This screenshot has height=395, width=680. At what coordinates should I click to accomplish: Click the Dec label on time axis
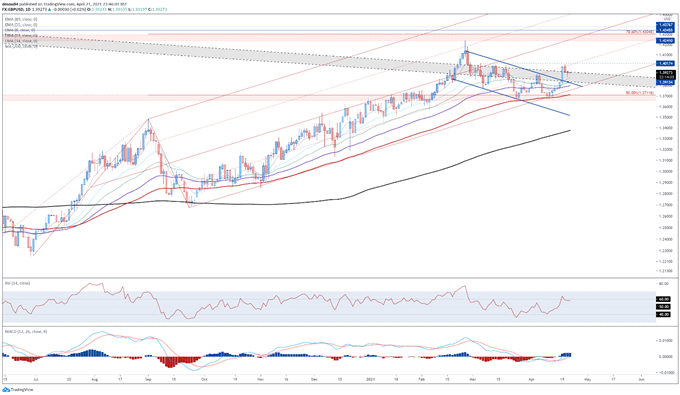tap(314, 379)
